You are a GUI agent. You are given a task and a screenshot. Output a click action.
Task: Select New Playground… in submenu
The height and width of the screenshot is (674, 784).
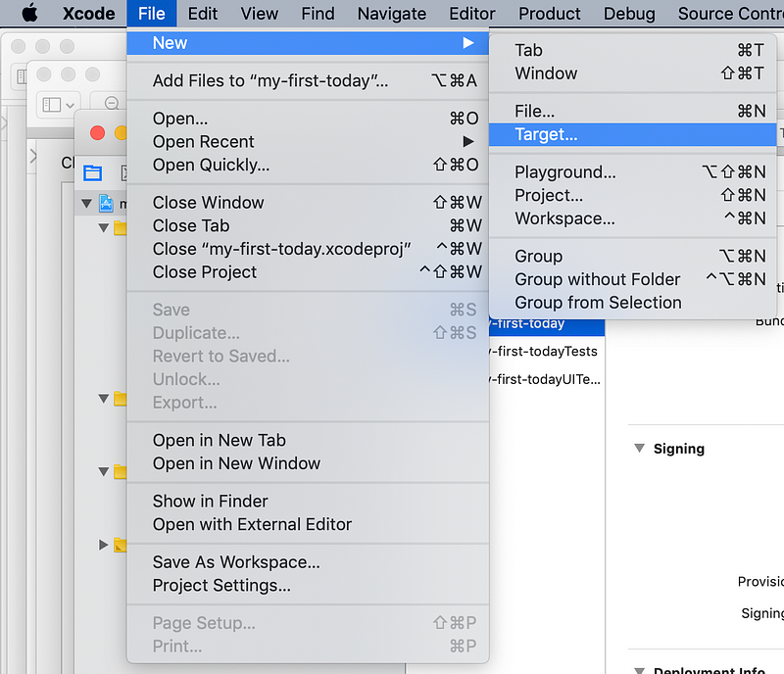click(632, 172)
